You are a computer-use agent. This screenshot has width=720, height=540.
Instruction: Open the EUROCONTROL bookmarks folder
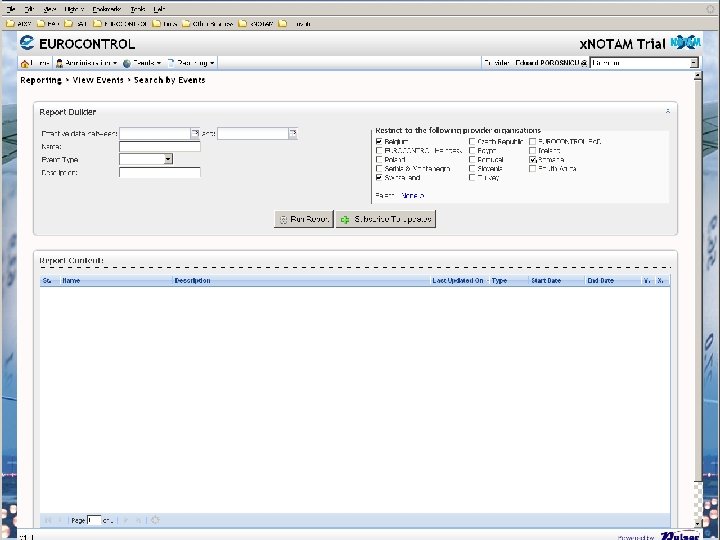pos(119,23)
